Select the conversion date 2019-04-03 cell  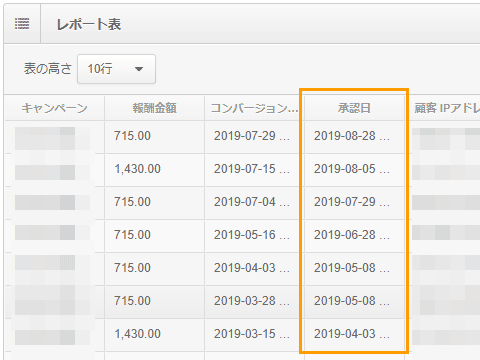[x=254, y=268]
